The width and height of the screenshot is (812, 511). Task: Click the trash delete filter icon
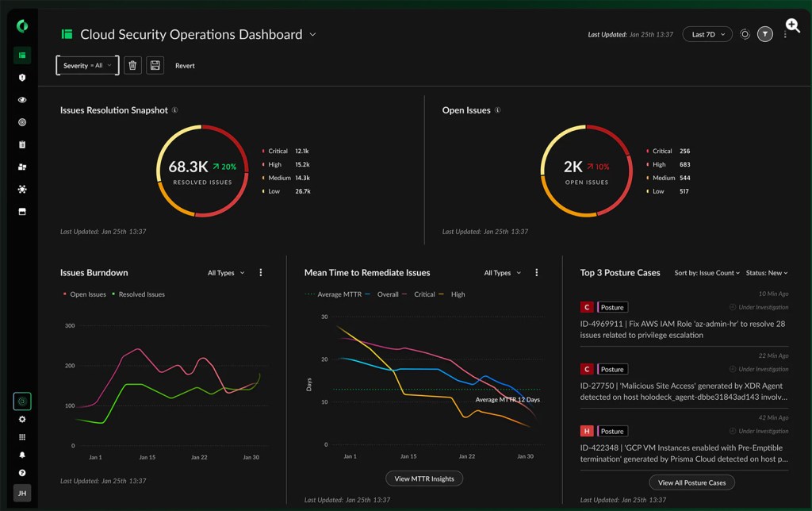point(132,65)
